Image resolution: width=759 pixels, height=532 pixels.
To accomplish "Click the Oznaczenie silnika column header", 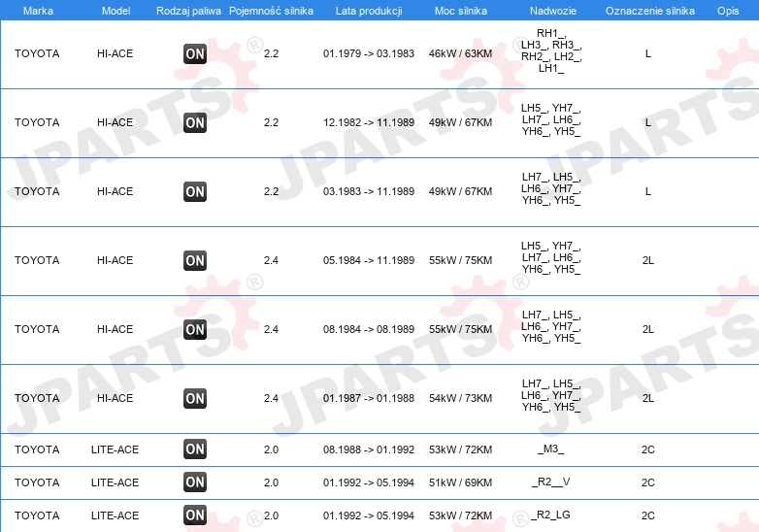I will point(650,11).
